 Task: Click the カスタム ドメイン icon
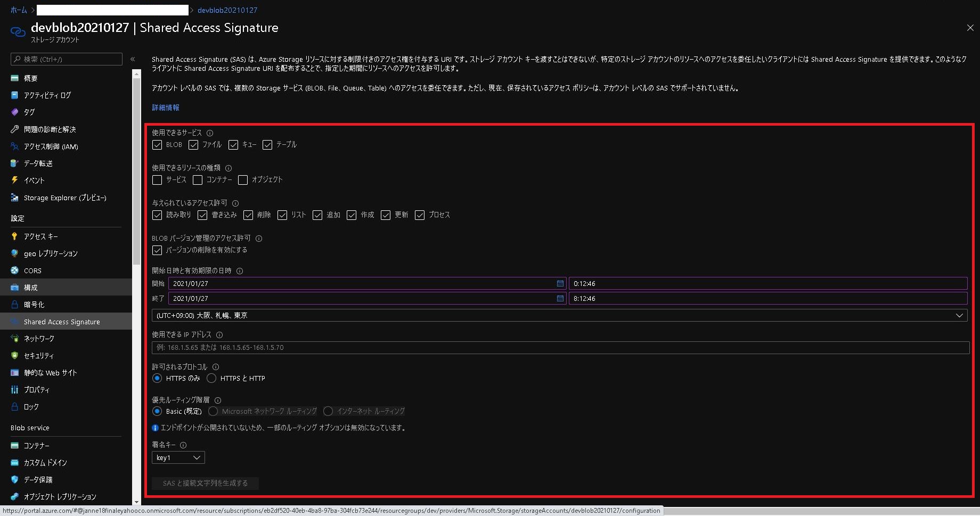[x=15, y=463]
